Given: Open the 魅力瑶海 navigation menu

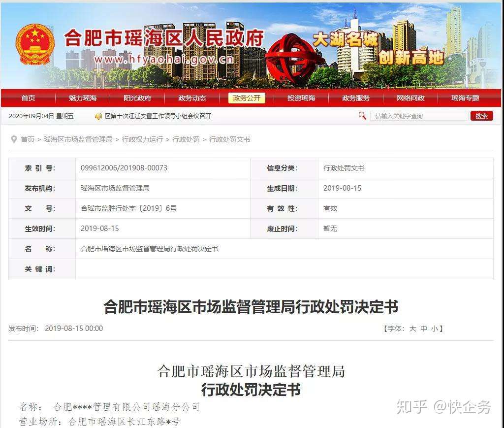Looking at the screenshot, I should (82, 98).
